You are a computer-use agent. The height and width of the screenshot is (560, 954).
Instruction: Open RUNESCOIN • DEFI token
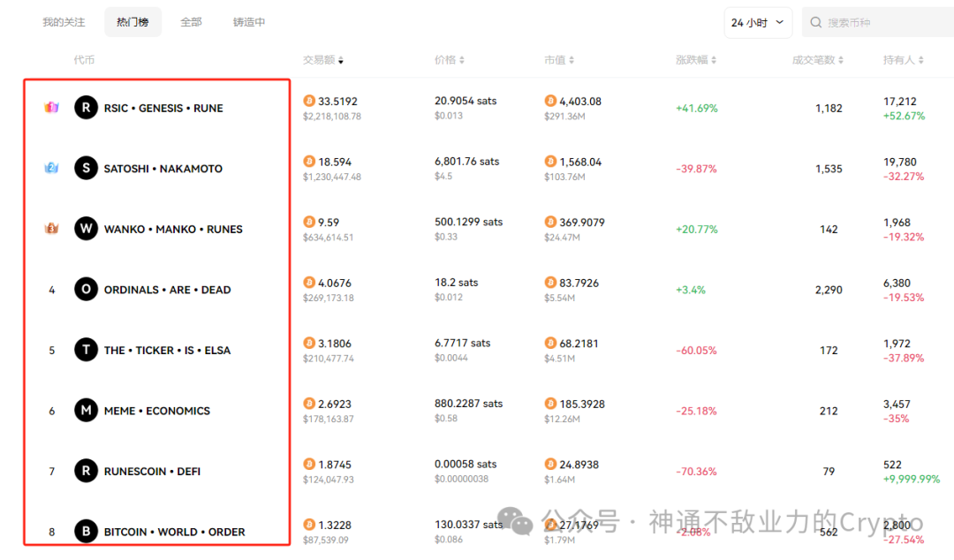click(x=152, y=472)
